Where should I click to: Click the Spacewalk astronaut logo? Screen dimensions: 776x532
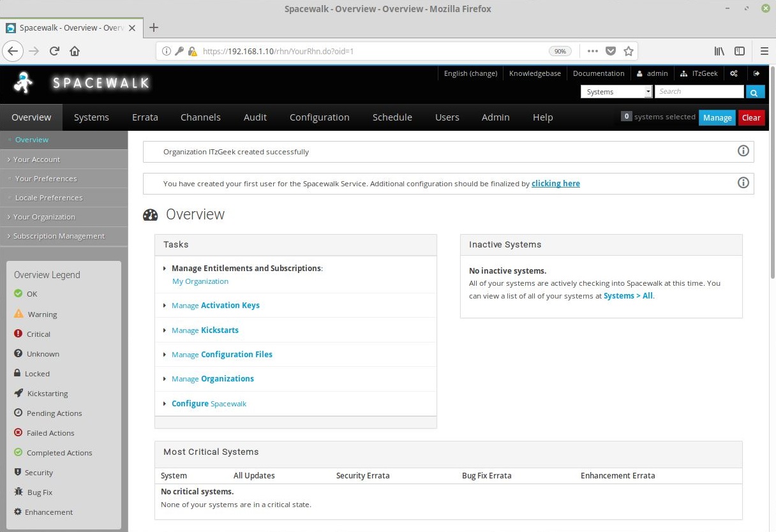[23, 82]
